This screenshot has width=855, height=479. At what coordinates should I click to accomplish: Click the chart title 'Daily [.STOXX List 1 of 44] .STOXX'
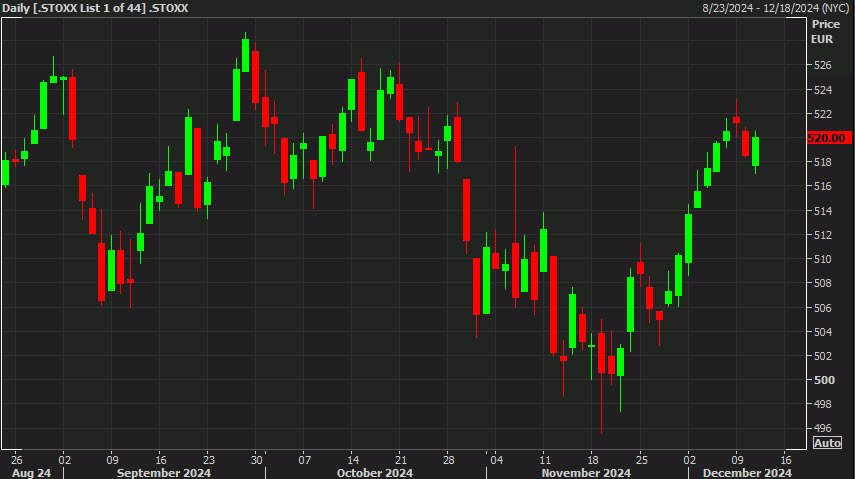click(95, 8)
